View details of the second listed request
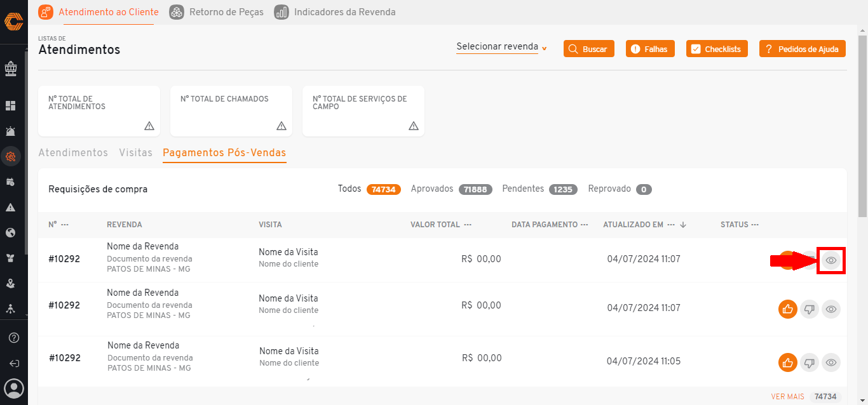The image size is (868, 405). [831, 309]
